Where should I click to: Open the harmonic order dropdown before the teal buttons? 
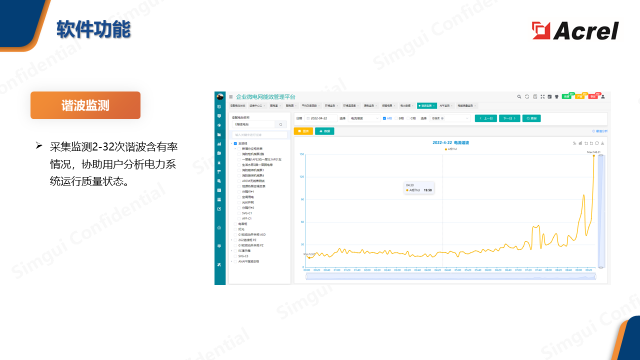click(450, 118)
